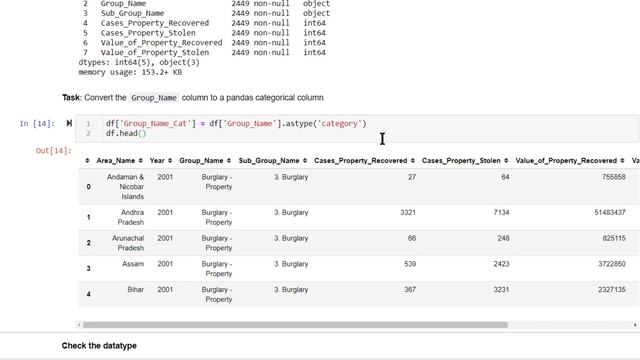Click the 'dtypes: int64(5), object(3)' output line

139,62
